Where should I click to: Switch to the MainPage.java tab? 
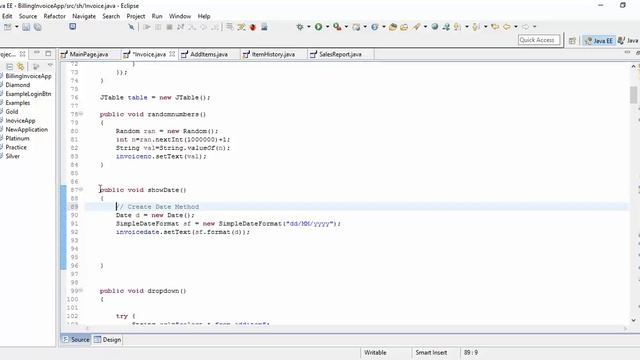[84, 54]
